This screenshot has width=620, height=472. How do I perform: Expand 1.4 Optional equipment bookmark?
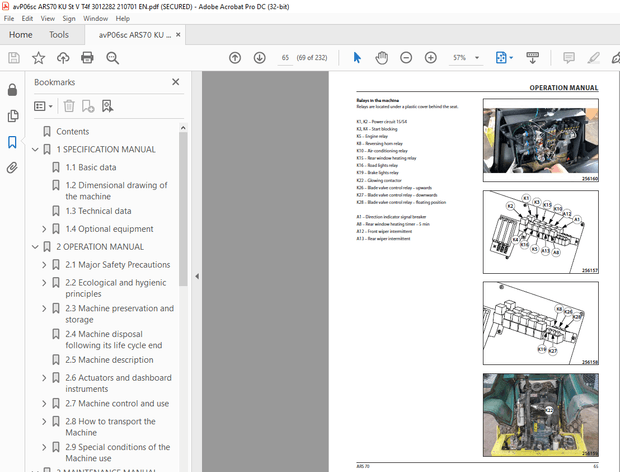pos(44,229)
